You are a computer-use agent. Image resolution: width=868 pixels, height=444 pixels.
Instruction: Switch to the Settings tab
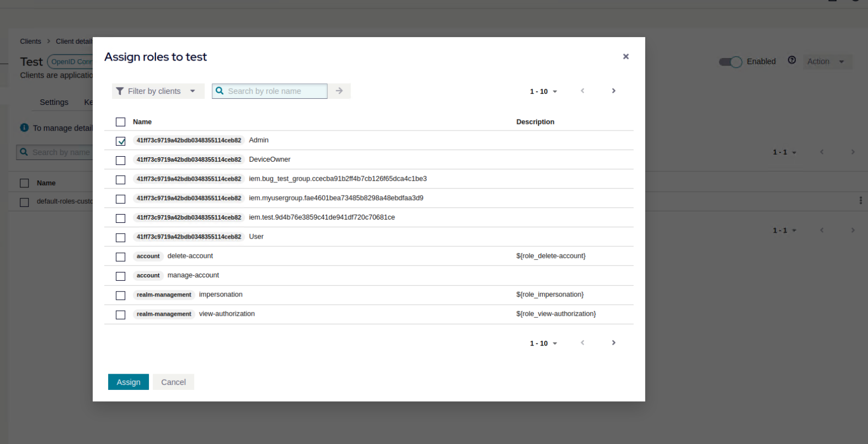54,102
